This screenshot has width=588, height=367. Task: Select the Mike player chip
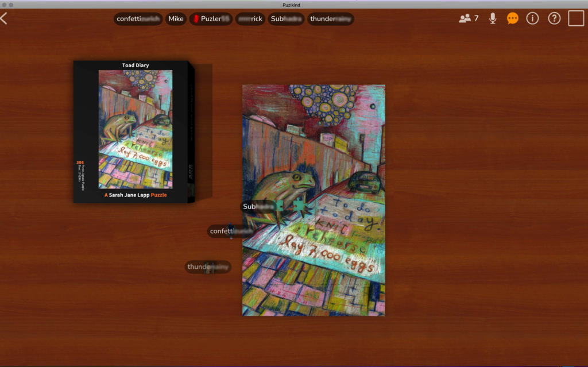tap(176, 19)
